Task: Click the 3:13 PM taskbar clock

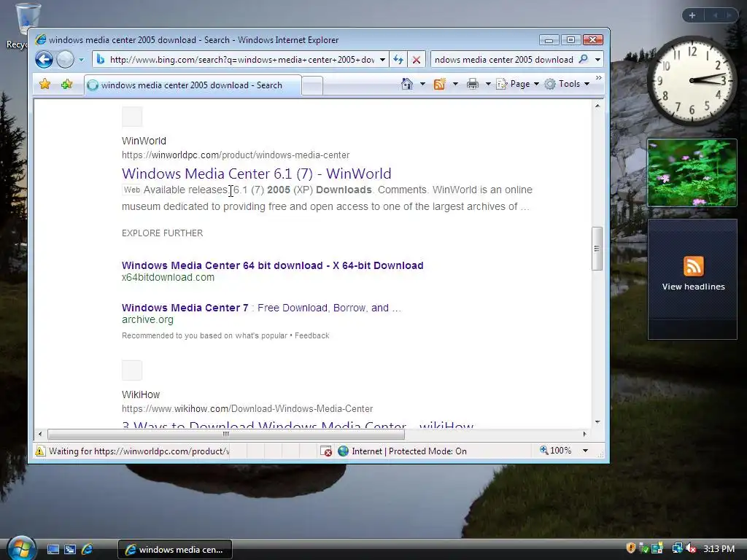Action: (719, 548)
